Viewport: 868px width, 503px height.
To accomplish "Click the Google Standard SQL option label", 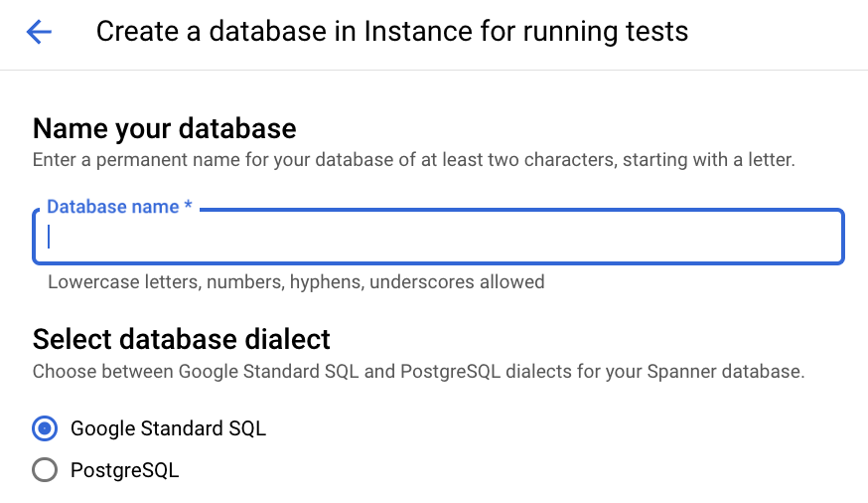I will click(168, 428).
